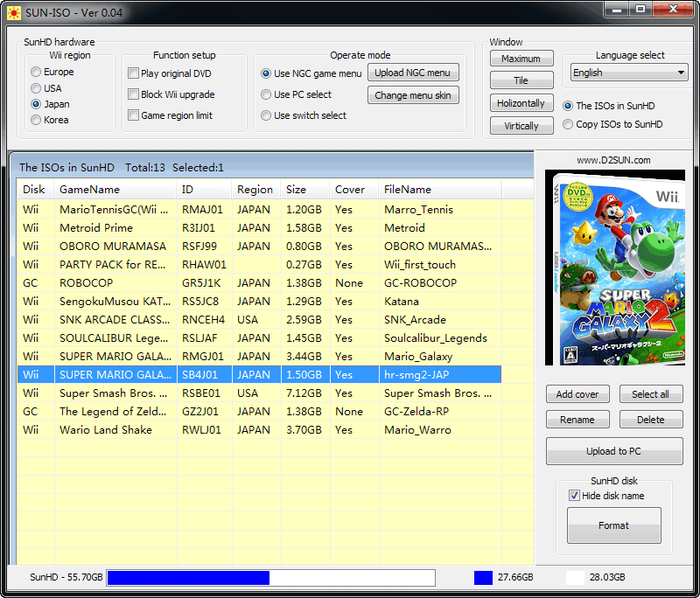Click file name GC-Zelda-RP

pyautogui.click(x=416, y=412)
